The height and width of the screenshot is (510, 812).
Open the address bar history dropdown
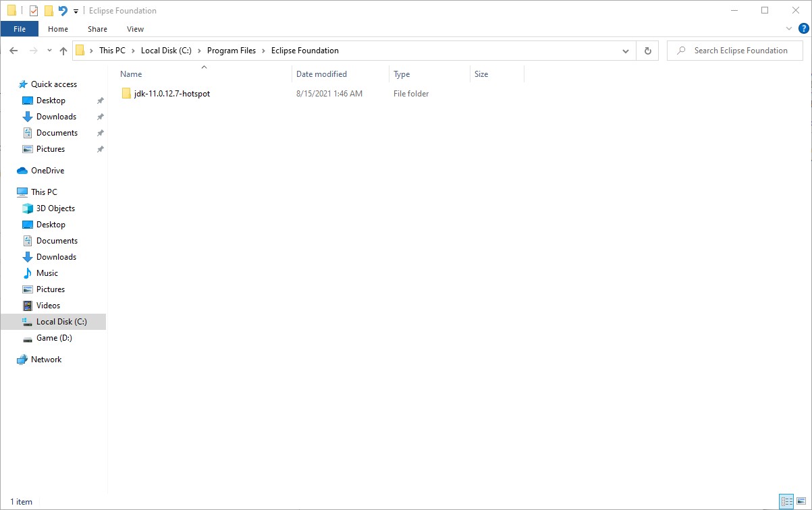point(626,51)
